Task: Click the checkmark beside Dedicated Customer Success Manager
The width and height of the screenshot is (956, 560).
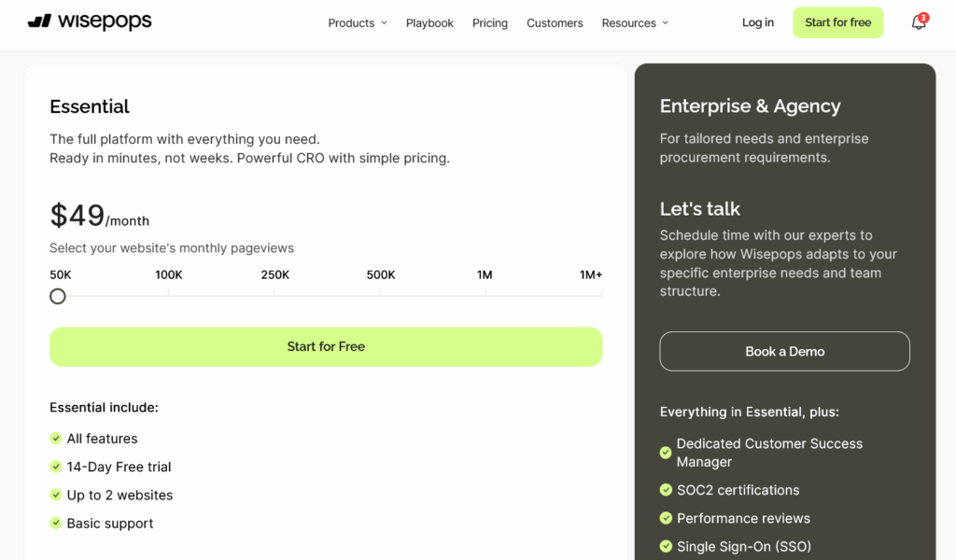Action: [x=666, y=453]
